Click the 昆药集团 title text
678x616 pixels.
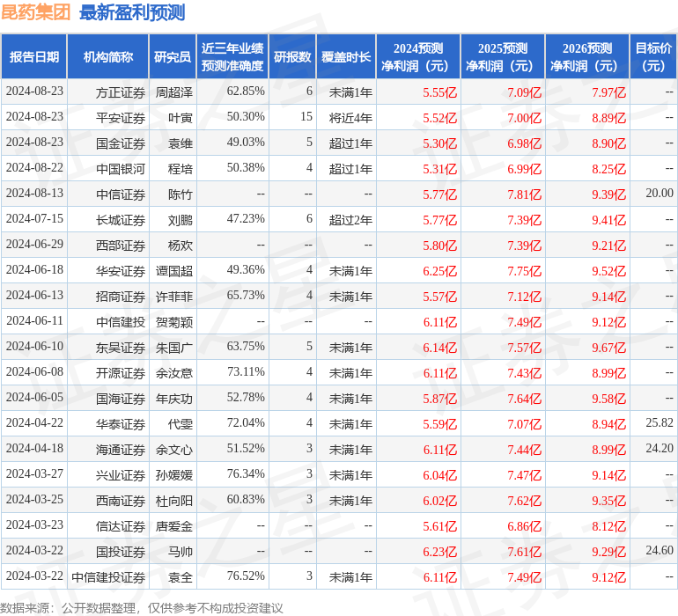[35, 12]
